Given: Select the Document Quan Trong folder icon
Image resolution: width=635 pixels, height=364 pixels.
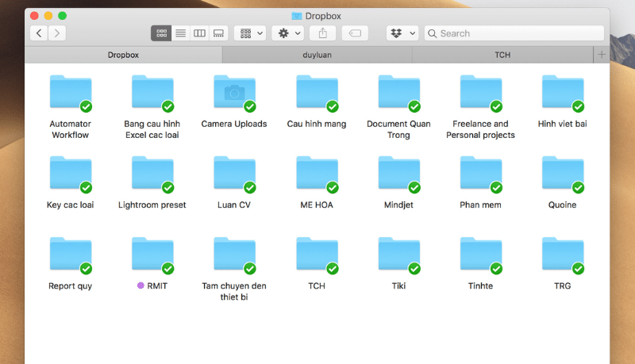Looking at the screenshot, I should pyautogui.click(x=399, y=92).
